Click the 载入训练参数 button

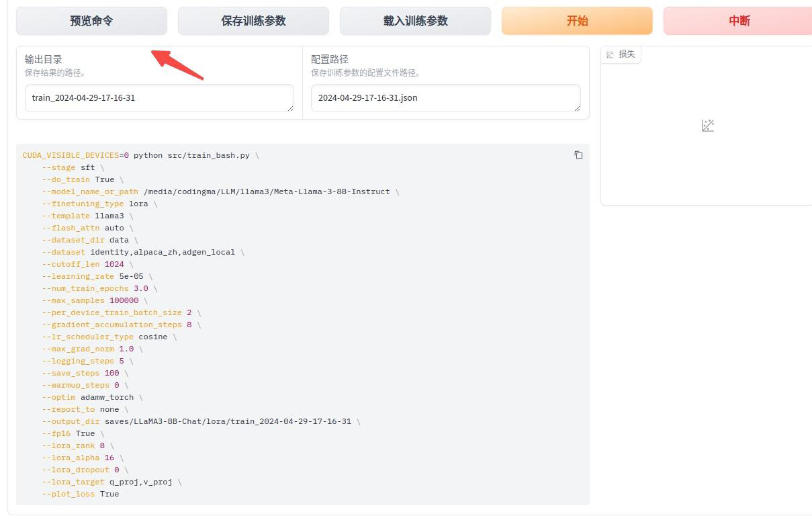[415, 21]
